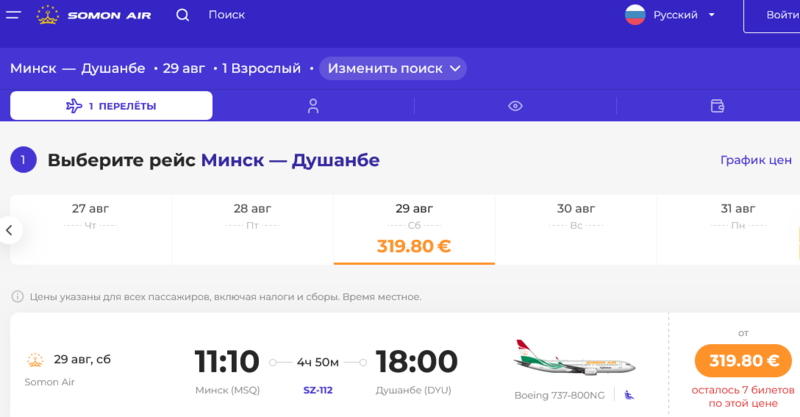Open the payment wallet step icon

[x=717, y=106]
